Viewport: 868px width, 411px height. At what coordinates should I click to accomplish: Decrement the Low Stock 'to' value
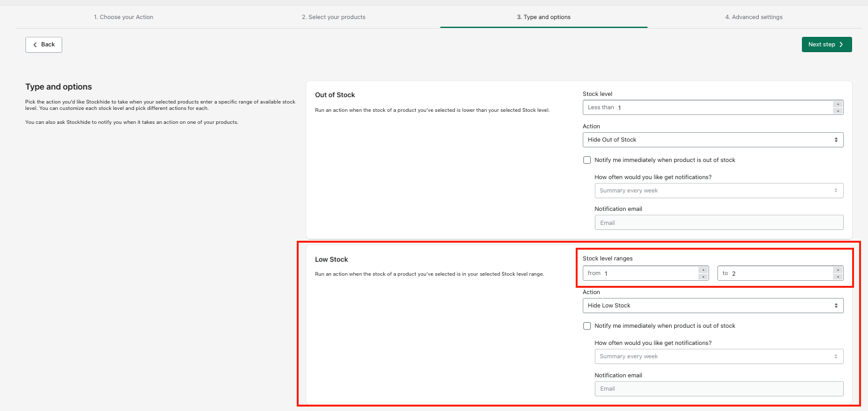pos(838,277)
